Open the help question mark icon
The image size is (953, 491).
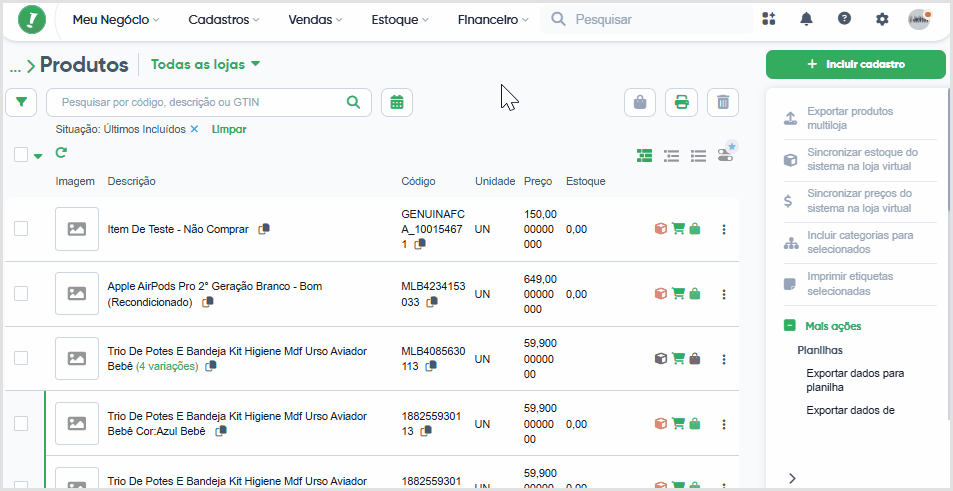[844, 19]
